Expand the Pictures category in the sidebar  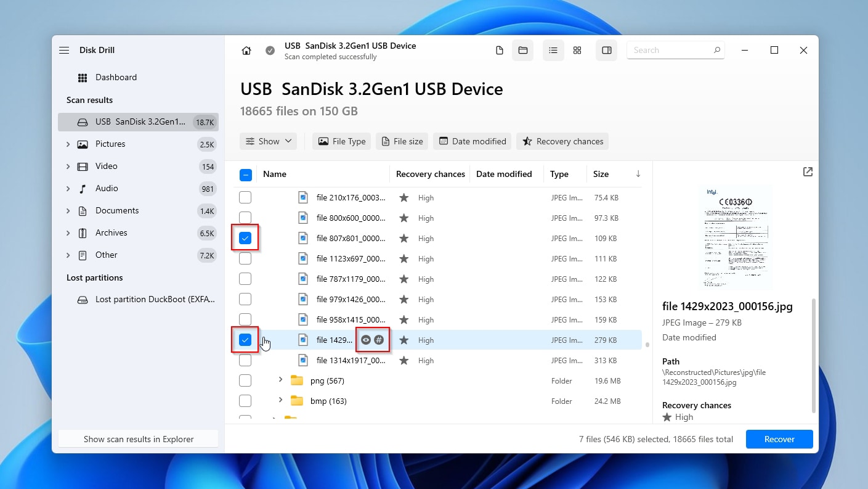pyautogui.click(x=68, y=144)
